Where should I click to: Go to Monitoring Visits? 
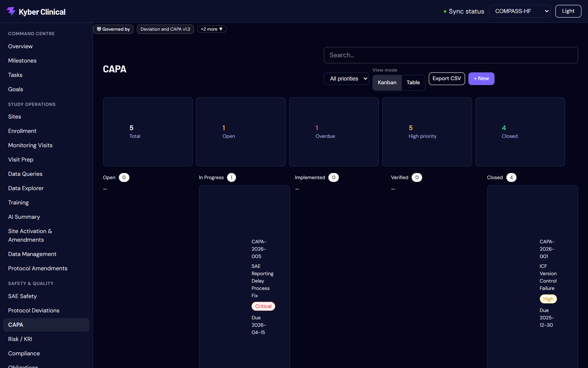[46, 145]
